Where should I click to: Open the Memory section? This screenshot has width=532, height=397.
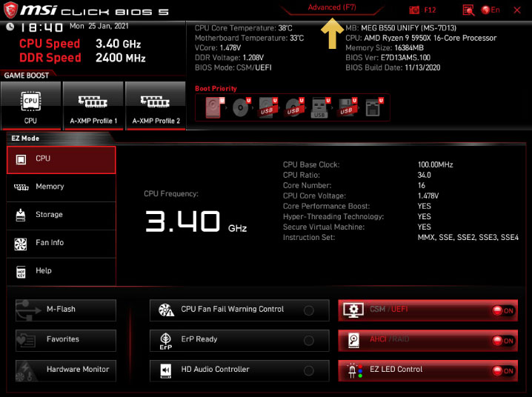pyautogui.click(x=61, y=187)
